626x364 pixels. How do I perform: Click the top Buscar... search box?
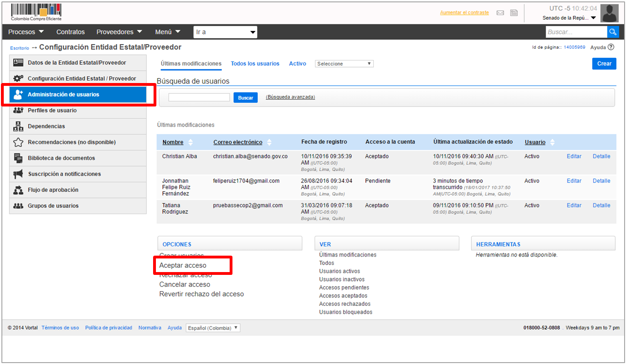576,32
